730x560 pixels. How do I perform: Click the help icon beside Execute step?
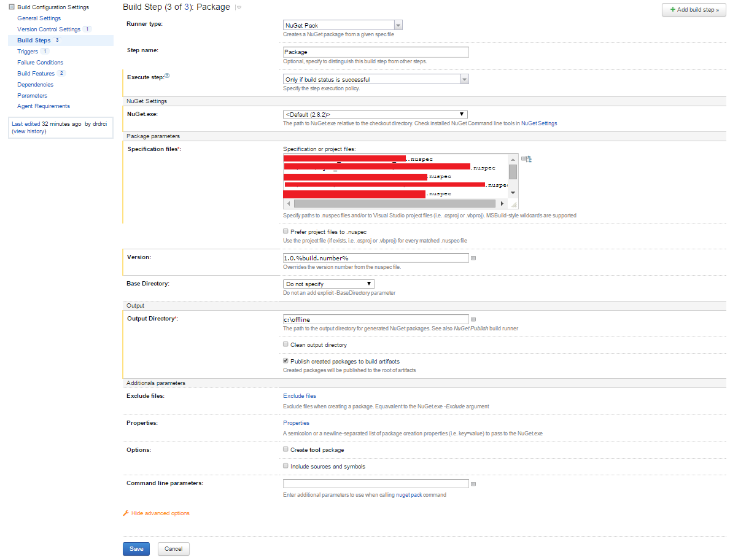tap(167, 76)
